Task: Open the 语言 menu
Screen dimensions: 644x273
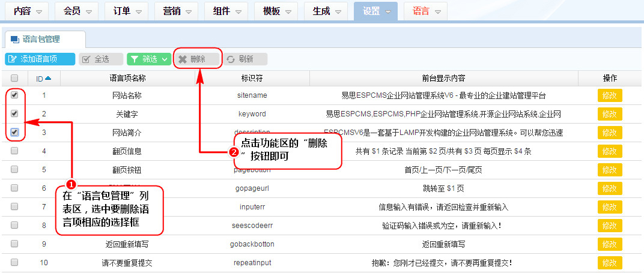Action: point(437,11)
